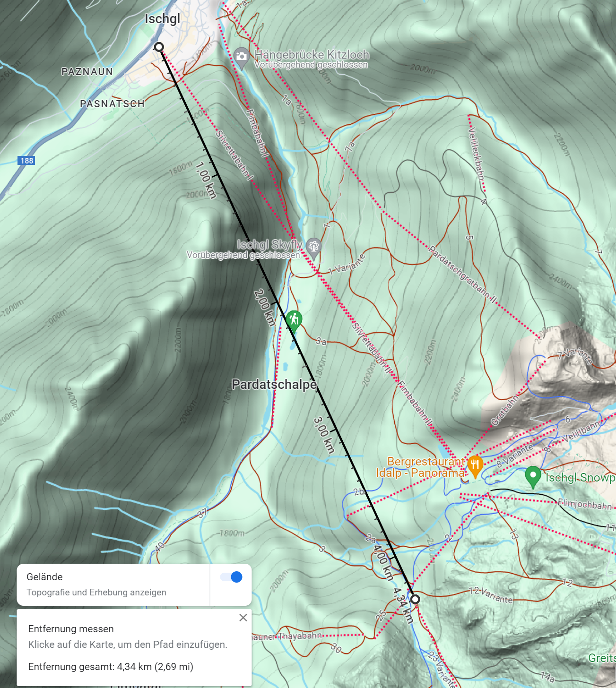Select the Ischgl Skyfly attraction marker icon
This screenshot has height=688, width=616.
[313, 247]
